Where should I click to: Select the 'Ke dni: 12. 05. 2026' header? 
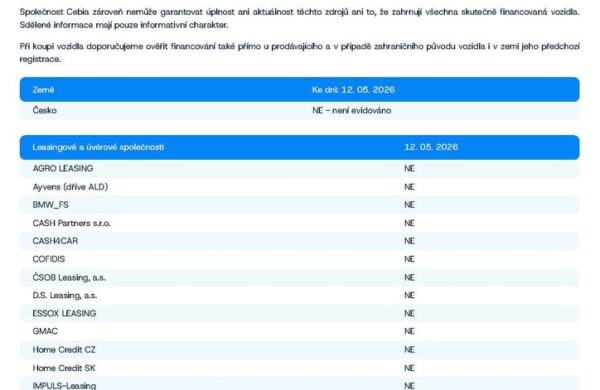[353, 90]
